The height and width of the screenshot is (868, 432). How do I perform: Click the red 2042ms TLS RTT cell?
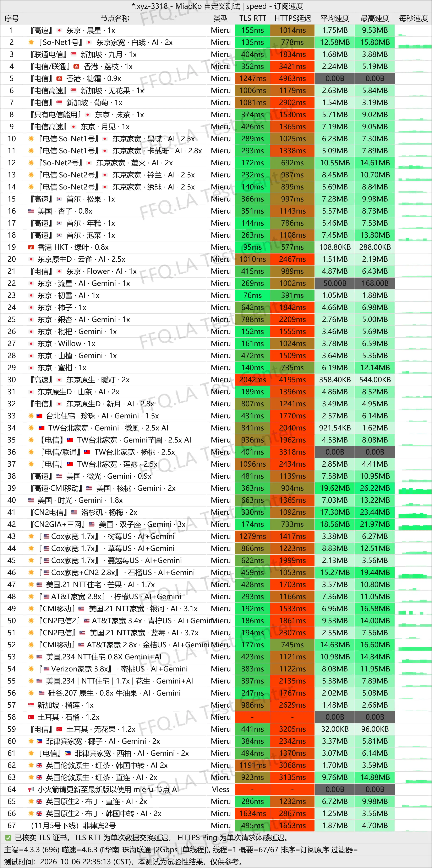click(x=252, y=380)
